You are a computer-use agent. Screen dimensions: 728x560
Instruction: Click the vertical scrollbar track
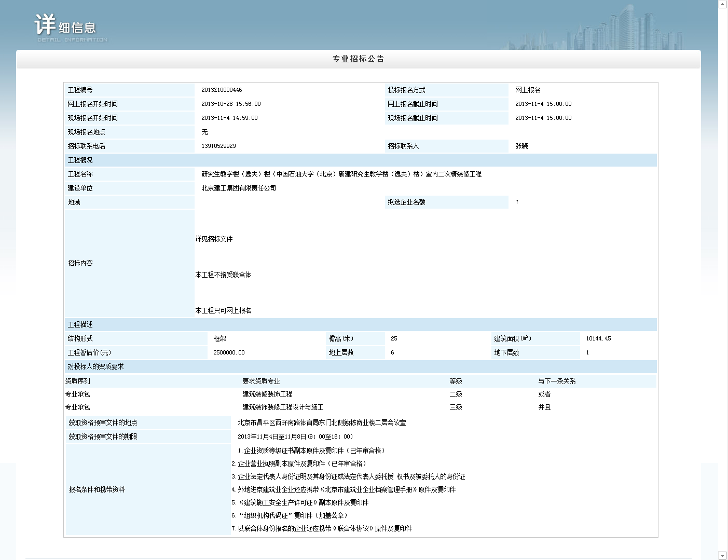click(722, 280)
